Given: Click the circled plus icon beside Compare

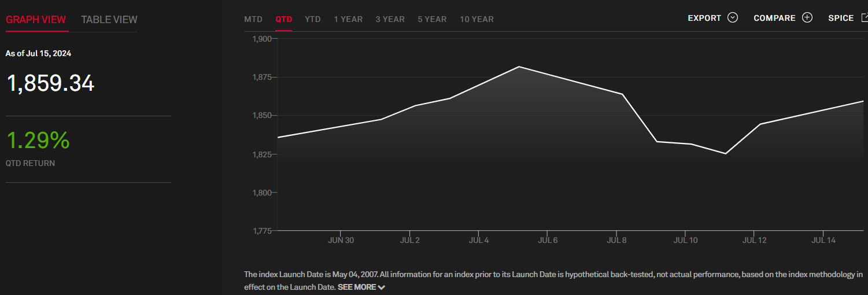Looking at the screenshot, I should click(807, 18).
